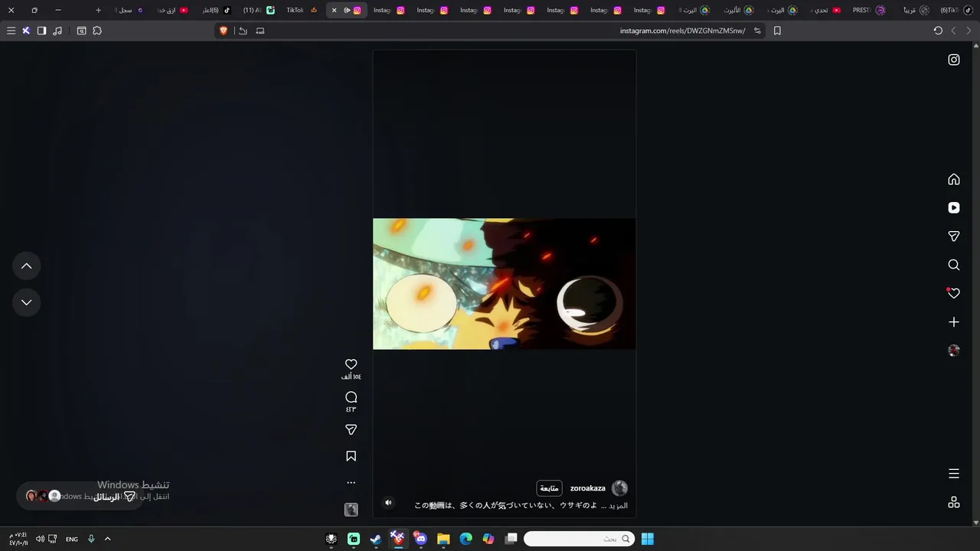
Task: Open Meta apps grid icon in sidebar
Action: 954,503
